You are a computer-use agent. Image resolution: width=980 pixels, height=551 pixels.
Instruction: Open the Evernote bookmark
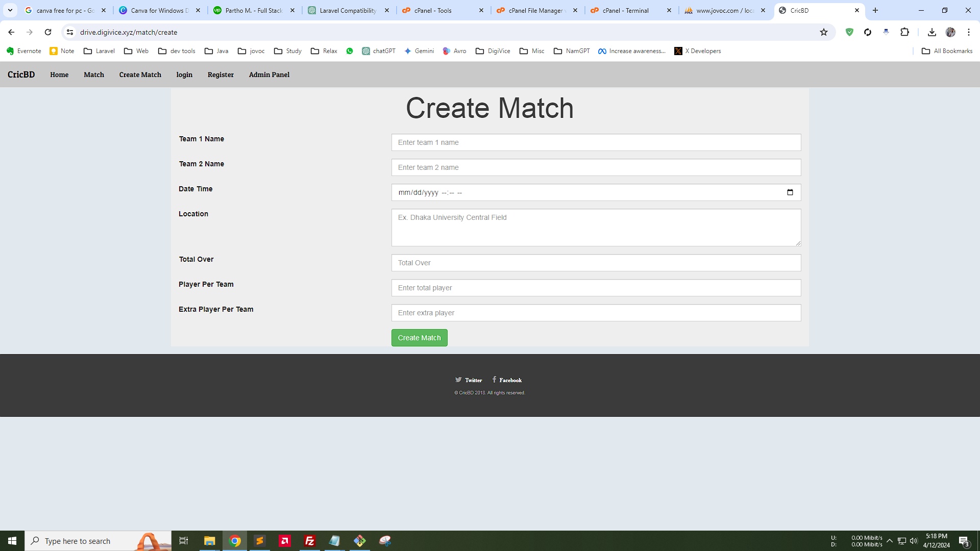click(x=23, y=51)
